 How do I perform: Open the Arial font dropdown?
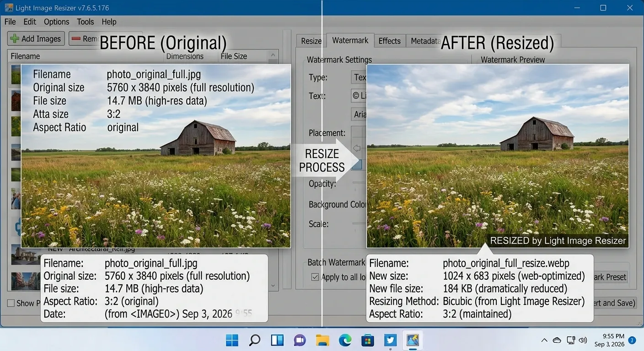point(359,114)
